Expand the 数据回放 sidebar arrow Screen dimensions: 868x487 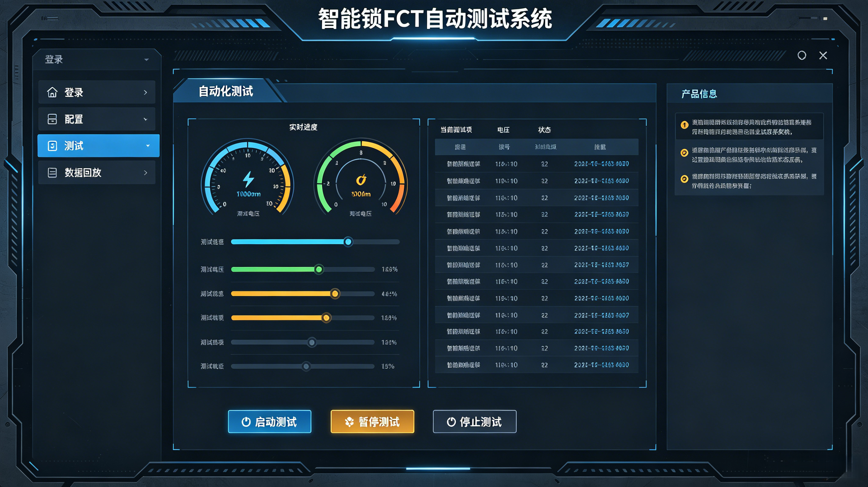[146, 173]
